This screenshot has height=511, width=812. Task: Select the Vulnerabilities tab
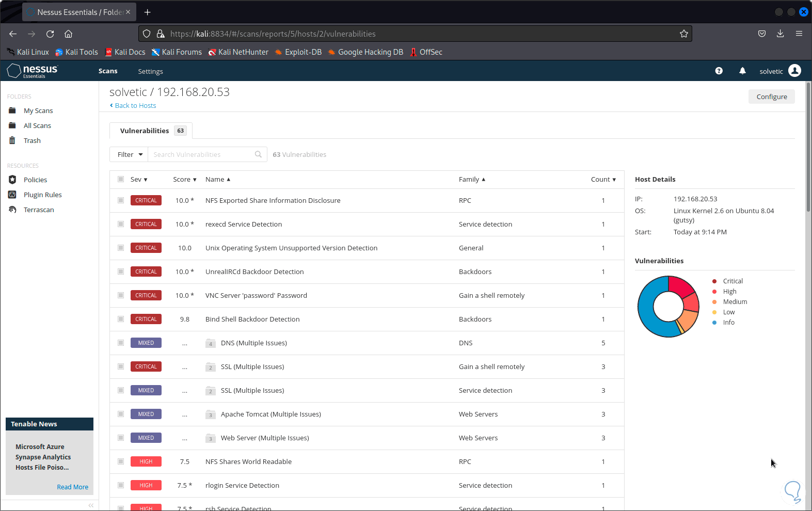click(x=151, y=131)
